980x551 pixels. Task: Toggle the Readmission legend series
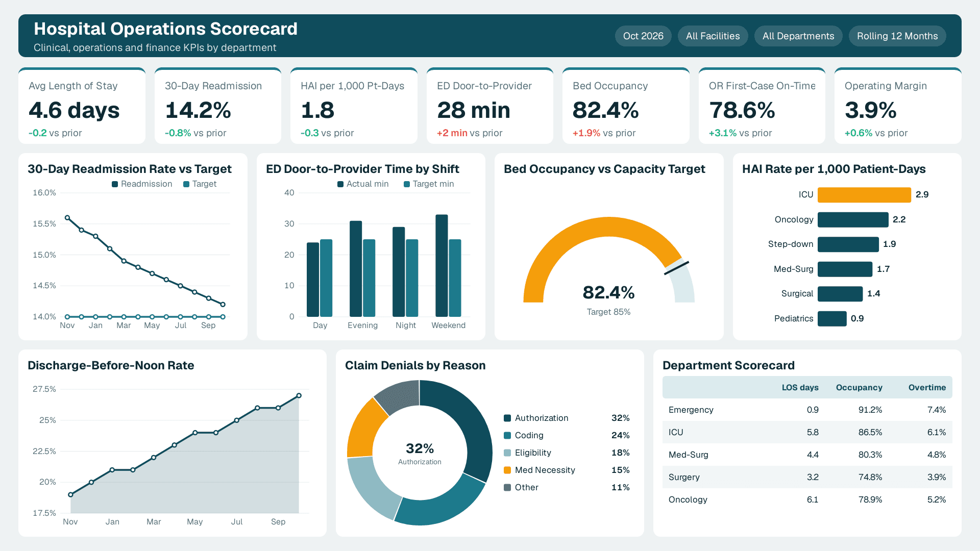pos(142,184)
